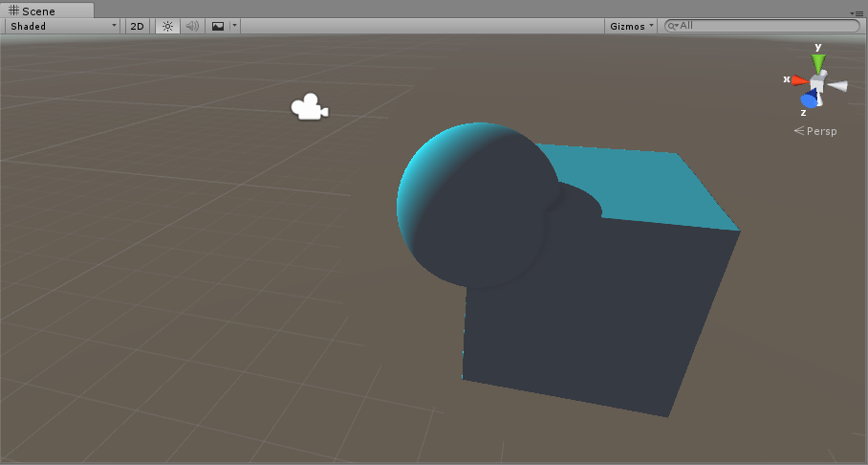Screen dimensions: 868x465
Task: Switch to the Scene tab
Action: click(x=47, y=11)
